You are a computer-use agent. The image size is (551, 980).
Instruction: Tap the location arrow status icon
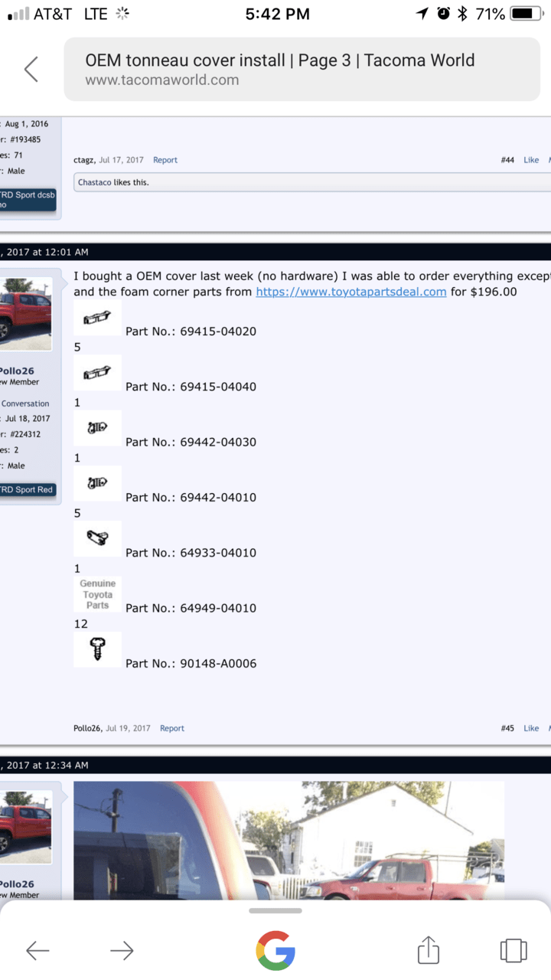[x=422, y=14]
